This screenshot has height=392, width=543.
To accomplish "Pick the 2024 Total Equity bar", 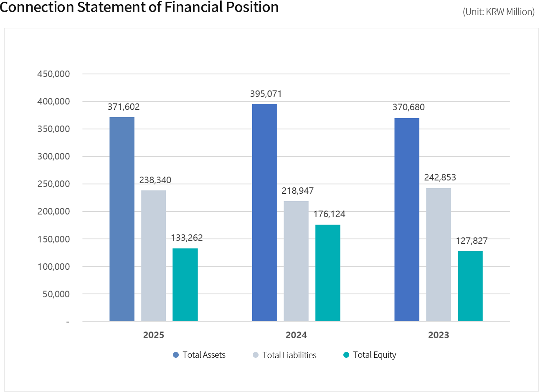I will point(328,273).
